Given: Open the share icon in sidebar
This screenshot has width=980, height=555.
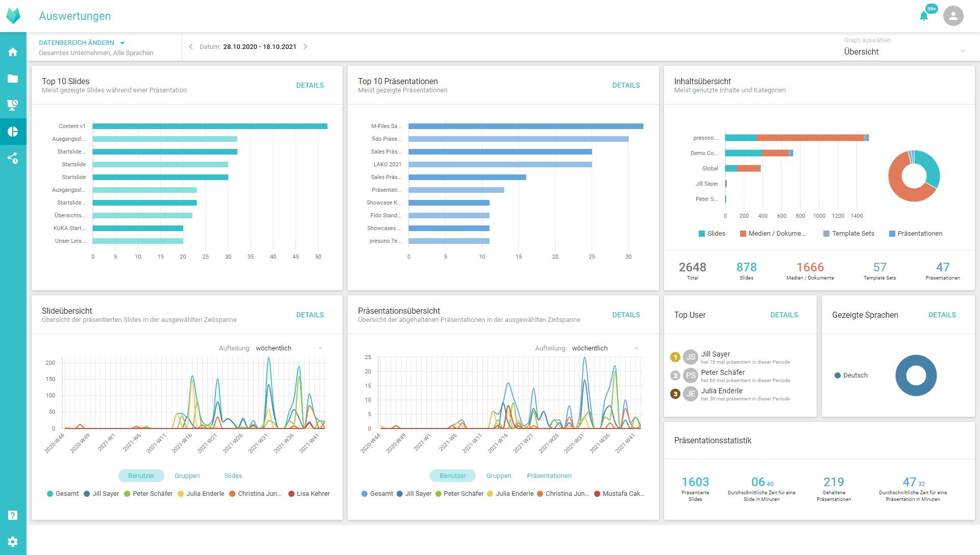Looking at the screenshot, I should 13,158.
